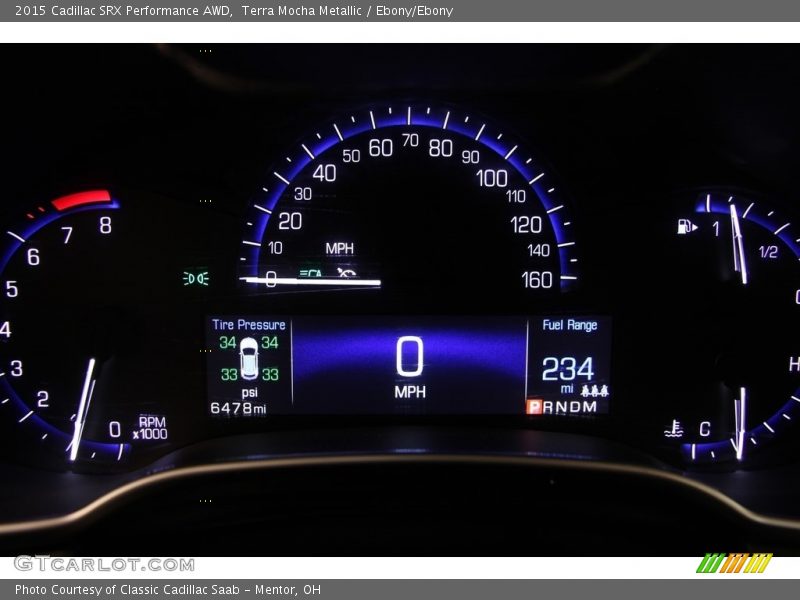Screen dimensions: 800x600
Task: Click the 40 mark on speedometer
Action: (x=324, y=173)
